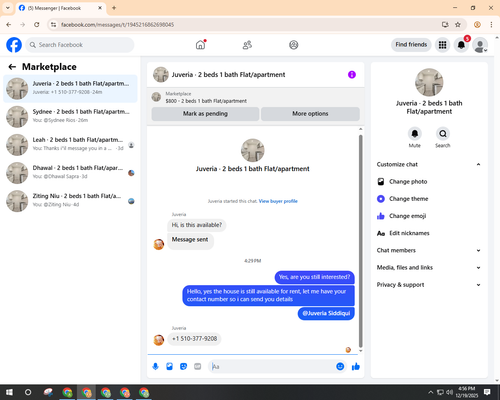The height and width of the screenshot is (400, 500).
Task: Click More options button
Action: pyautogui.click(x=310, y=114)
